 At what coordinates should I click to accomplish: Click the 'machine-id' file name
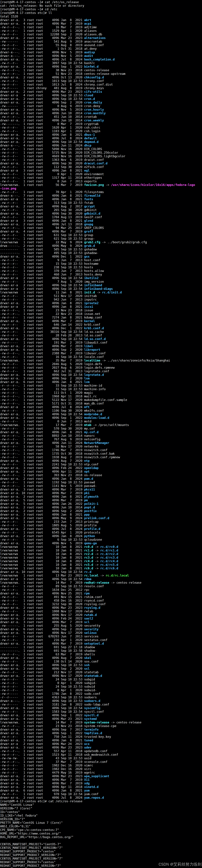tap(93, 385)
